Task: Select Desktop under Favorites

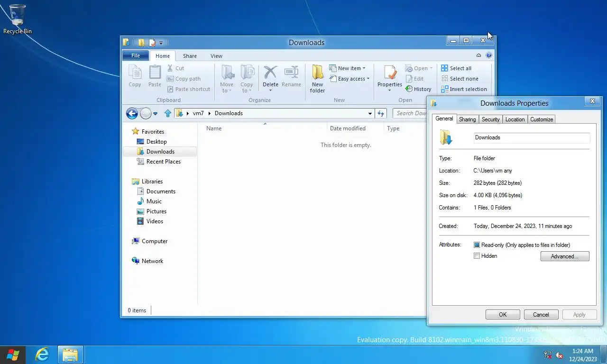Action: [x=156, y=142]
